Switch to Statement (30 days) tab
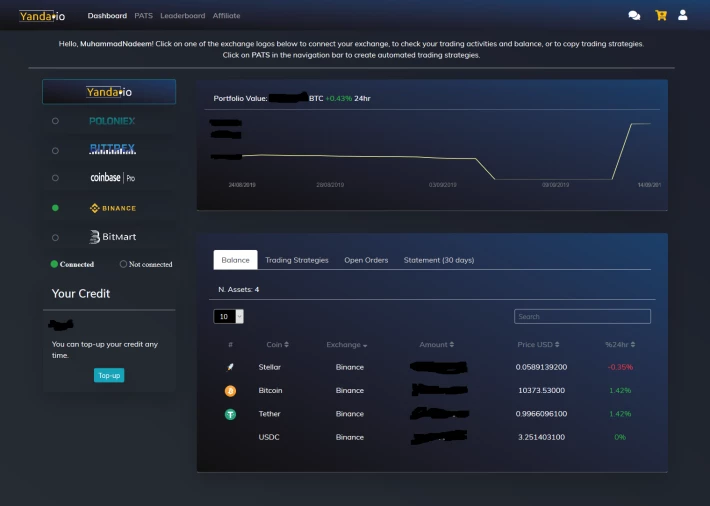710x506 pixels. 439,260
